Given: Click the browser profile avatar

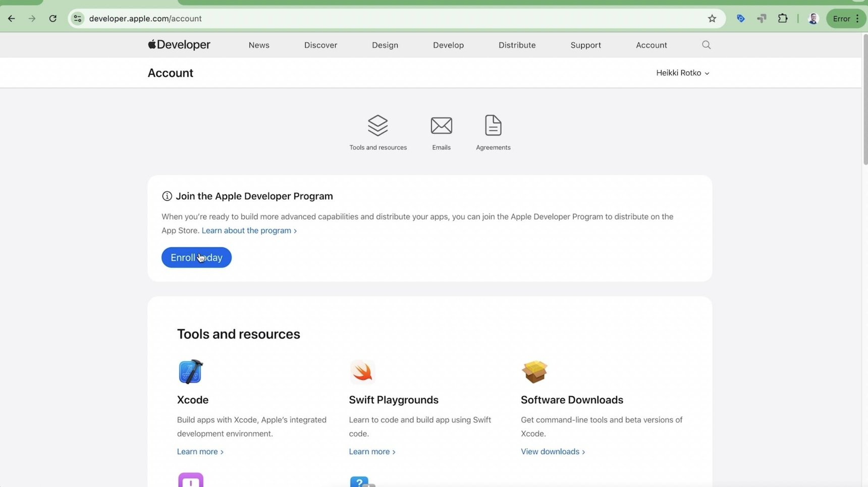Looking at the screenshot, I should 813,18.
